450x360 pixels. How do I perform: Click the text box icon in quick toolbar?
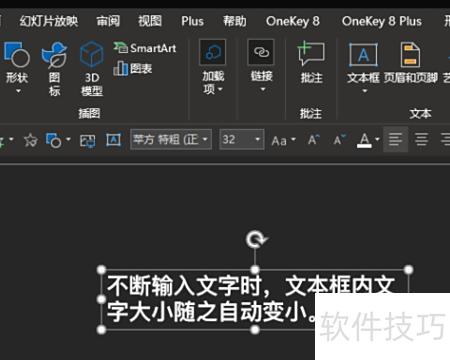tap(114, 140)
